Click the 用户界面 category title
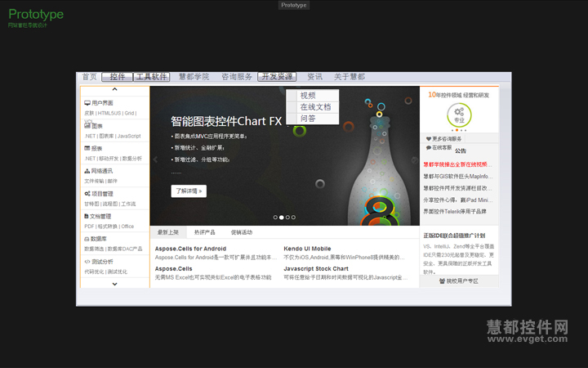The height and width of the screenshot is (368, 588). pyautogui.click(x=102, y=103)
